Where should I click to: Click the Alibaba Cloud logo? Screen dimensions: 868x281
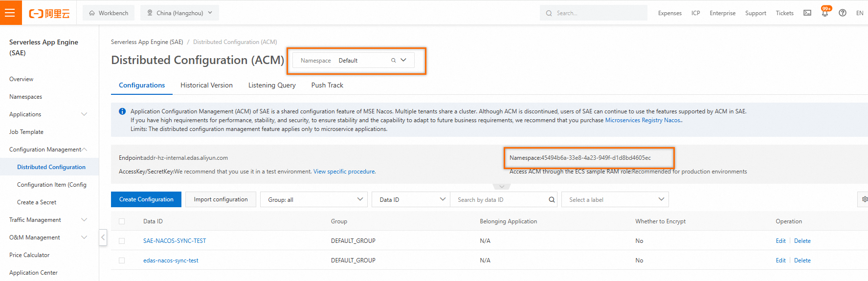49,14
